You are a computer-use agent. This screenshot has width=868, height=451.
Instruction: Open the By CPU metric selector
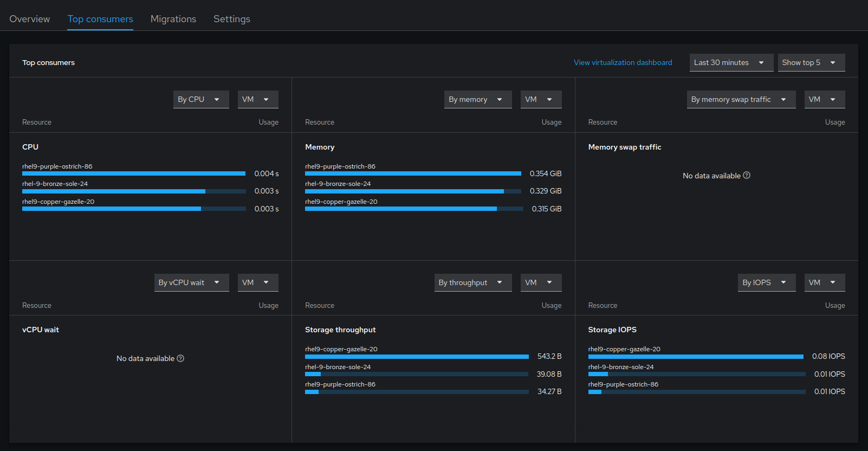point(199,99)
